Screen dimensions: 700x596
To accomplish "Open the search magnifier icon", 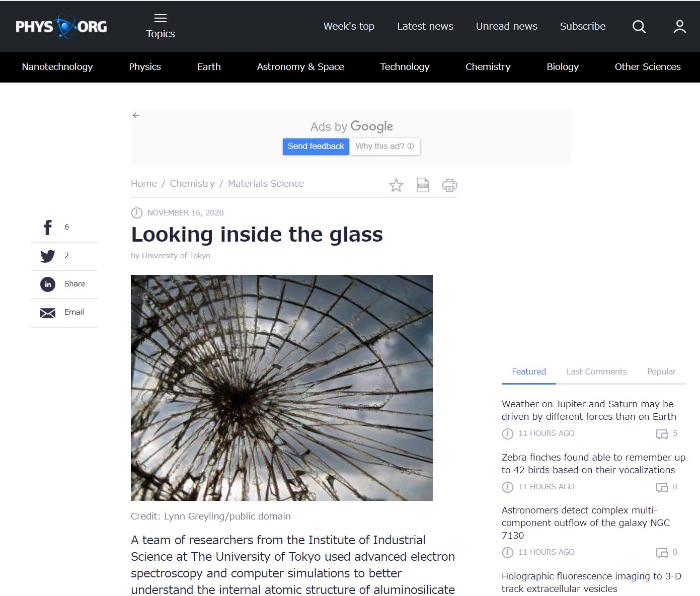I will (639, 27).
